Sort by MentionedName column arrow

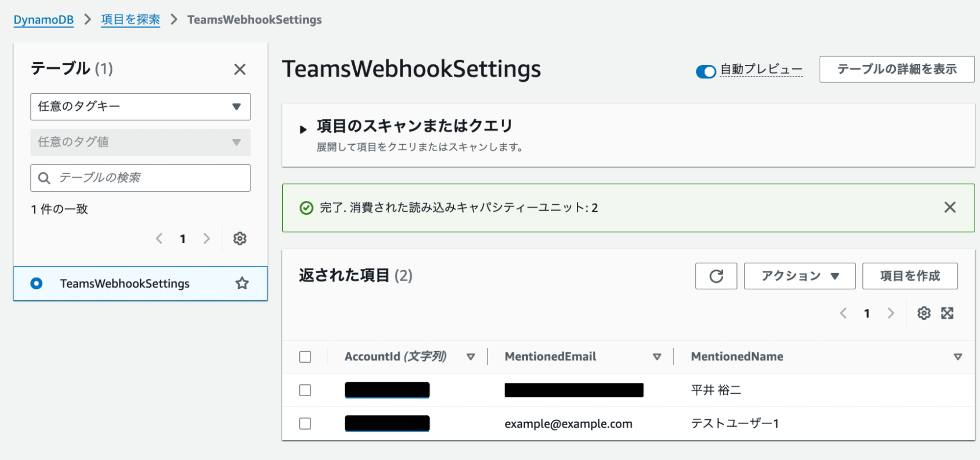click(x=957, y=357)
